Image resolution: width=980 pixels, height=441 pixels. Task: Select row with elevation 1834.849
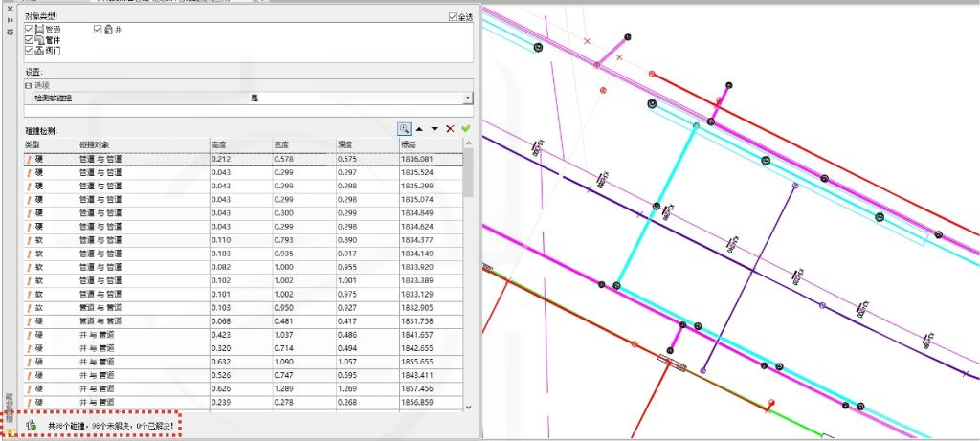click(244, 213)
